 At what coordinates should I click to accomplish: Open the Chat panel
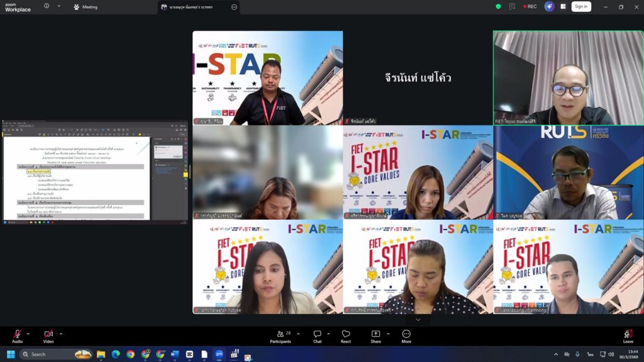pyautogui.click(x=317, y=336)
